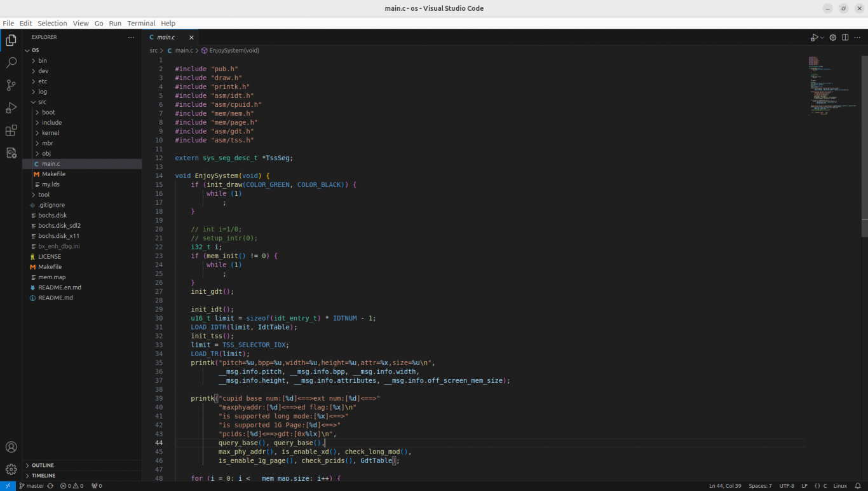The height and width of the screenshot is (491, 868).
Task: Open the Manage gear in activity bar
Action: 11,470
